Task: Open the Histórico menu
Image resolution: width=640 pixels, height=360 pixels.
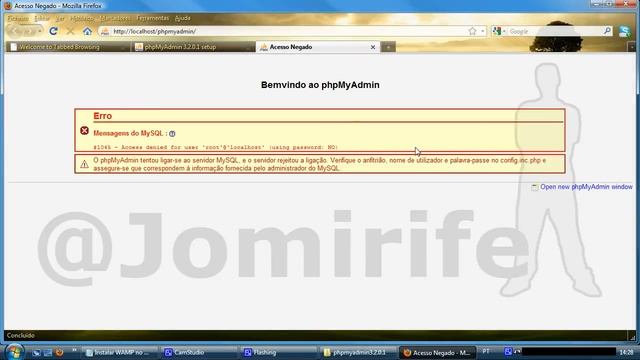Action: coord(82,18)
